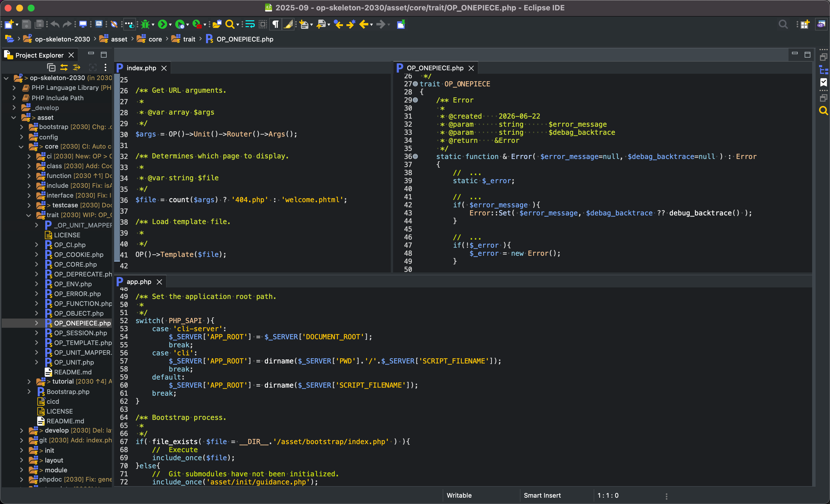Toggle Show Whitespace Characters pilcrow button

tap(276, 24)
